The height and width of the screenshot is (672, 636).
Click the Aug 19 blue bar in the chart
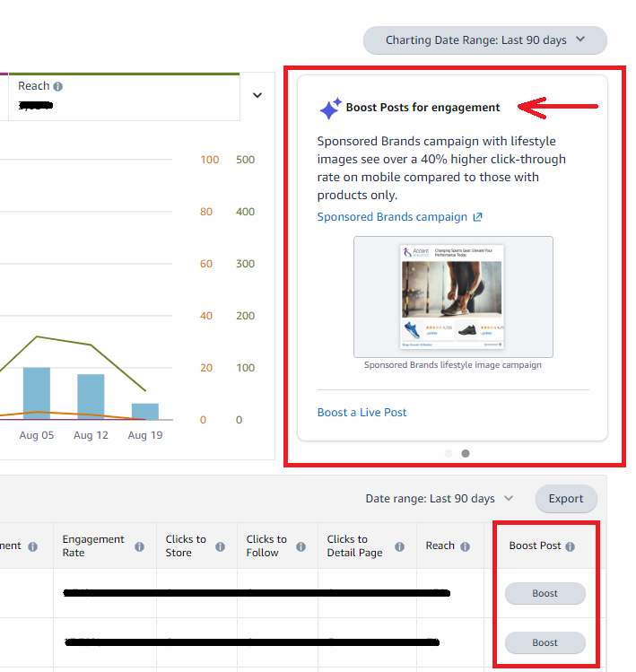point(144,412)
